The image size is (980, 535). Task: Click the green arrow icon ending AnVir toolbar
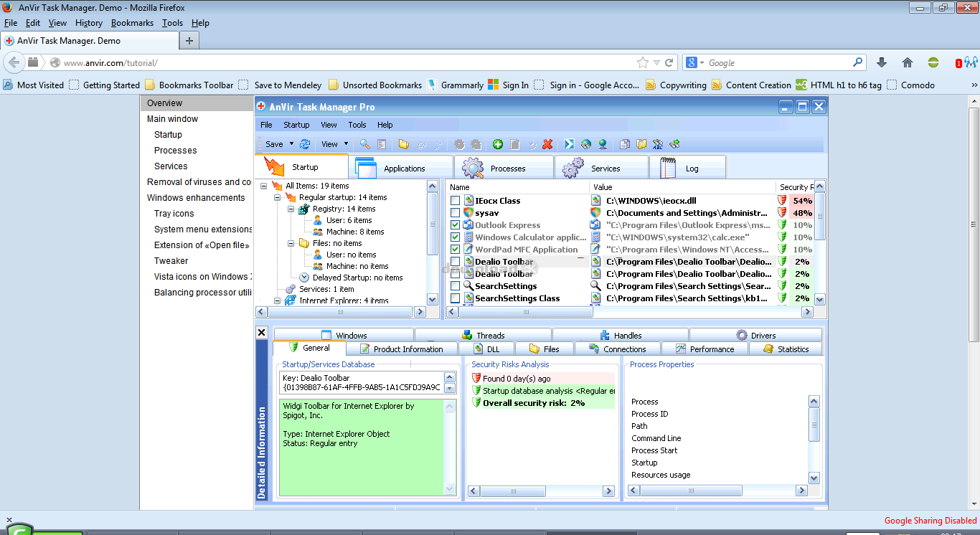(674, 144)
